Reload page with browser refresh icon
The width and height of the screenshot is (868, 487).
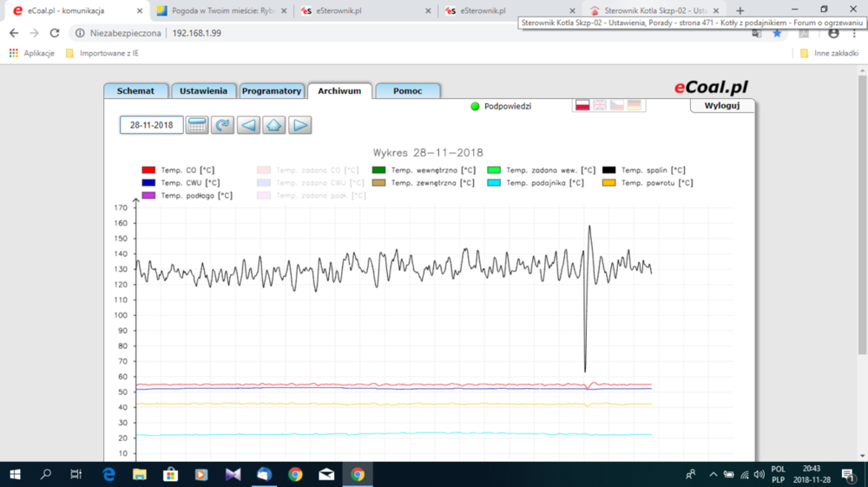55,33
